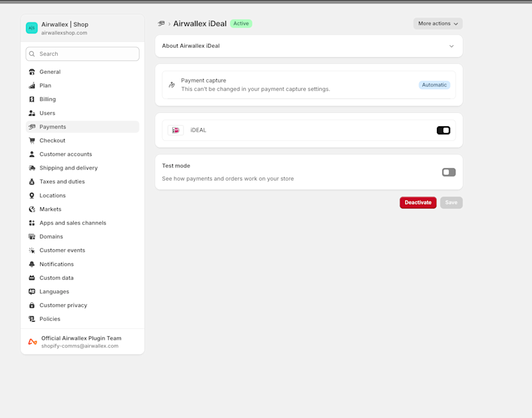The width and height of the screenshot is (532, 418).
Task: Open Policies settings page
Action: [82, 319]
